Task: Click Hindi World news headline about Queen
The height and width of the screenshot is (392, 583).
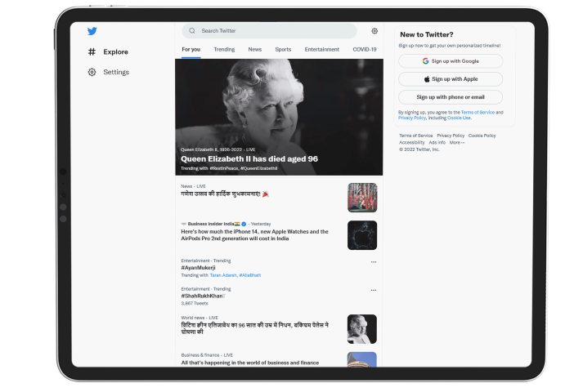Action: tap(254, 328)
